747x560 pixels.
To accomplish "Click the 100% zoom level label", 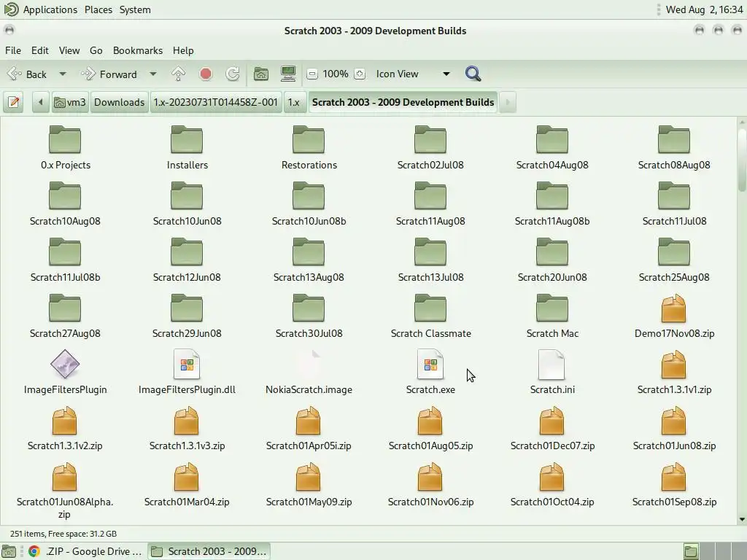I will (x=336, y=74).
